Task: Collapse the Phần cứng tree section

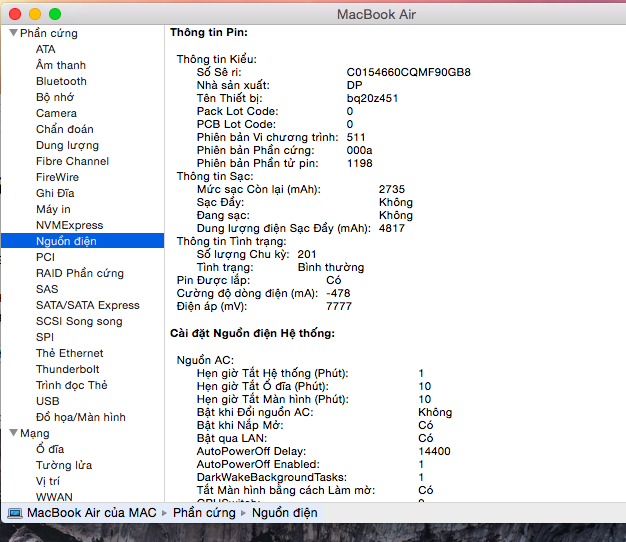Action: tap(13, 33)
